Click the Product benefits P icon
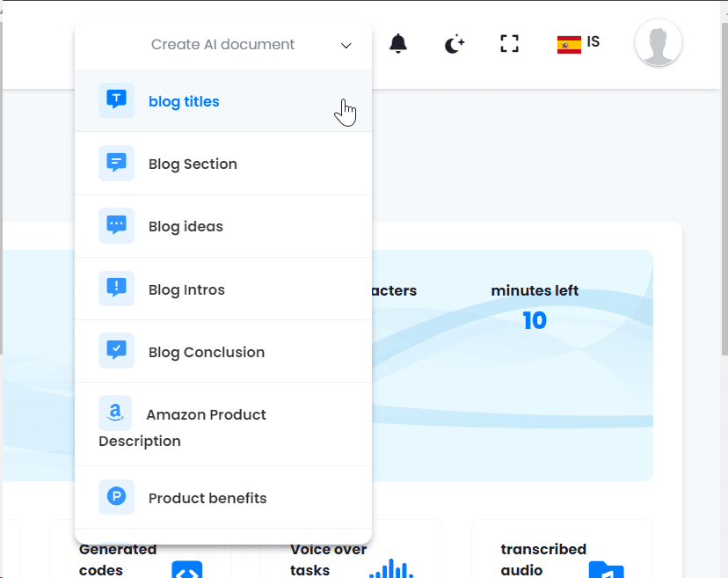 click(x=116, y=497)
